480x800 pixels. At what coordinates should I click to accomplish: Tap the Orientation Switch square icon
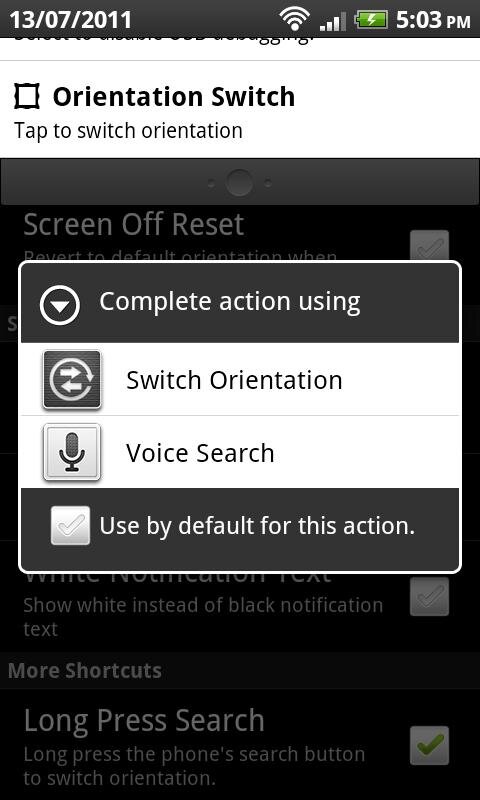click(27, 97)
